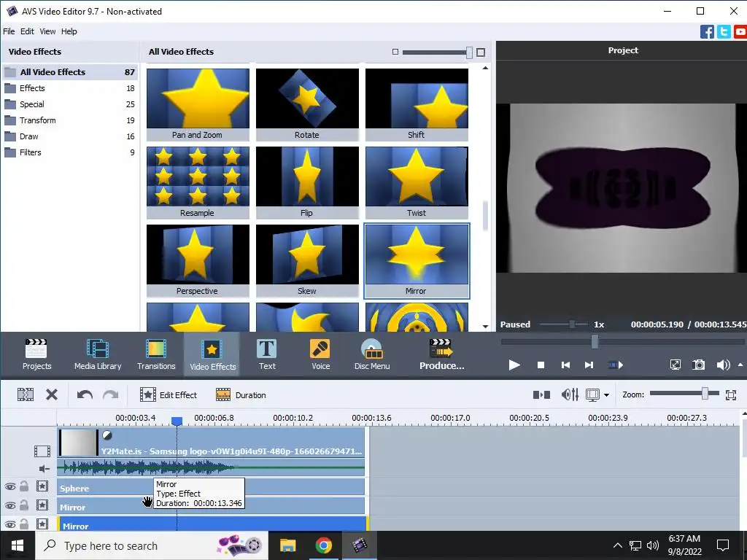Jump to next frame

pyautogui.click(x=589, y=365)
